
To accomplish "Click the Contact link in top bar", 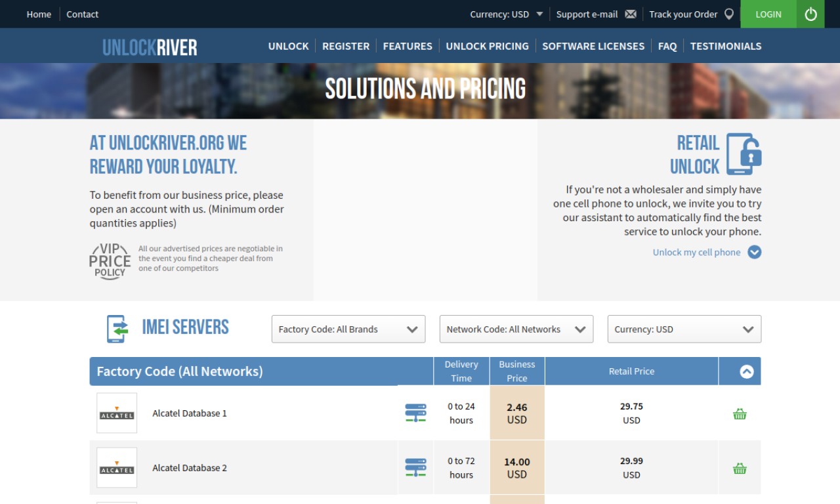I will point(83,14).
